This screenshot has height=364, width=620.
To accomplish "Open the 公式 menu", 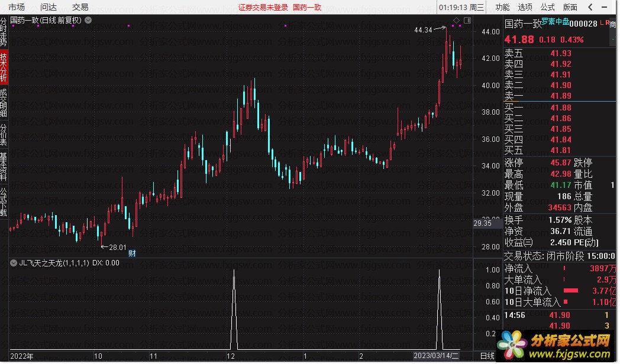I will [547, 7].
